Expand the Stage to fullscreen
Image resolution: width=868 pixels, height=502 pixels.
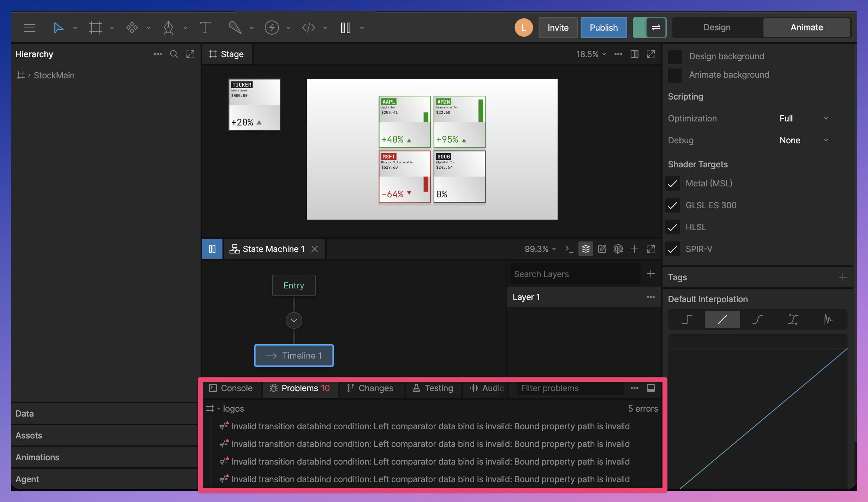[x=650, y=54]
